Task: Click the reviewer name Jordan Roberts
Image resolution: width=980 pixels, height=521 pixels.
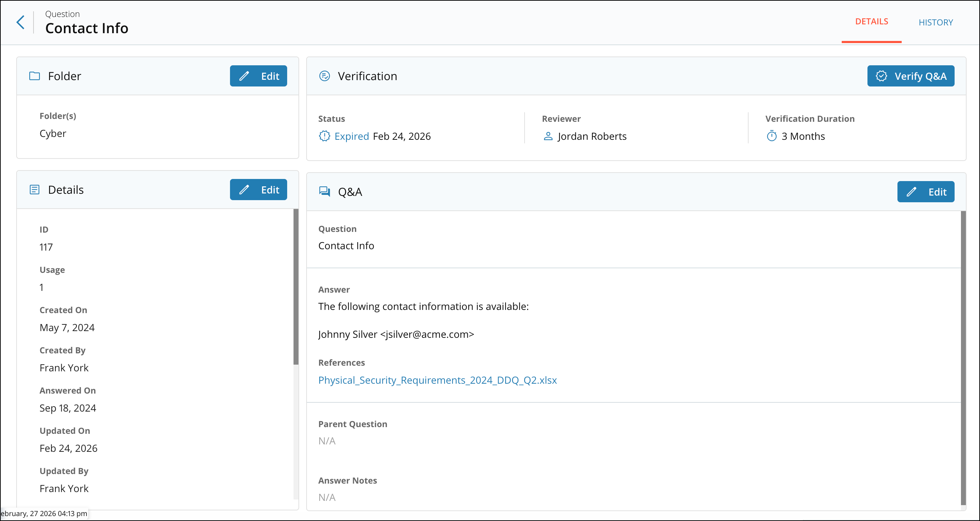Action: click(x=592, y=136)
